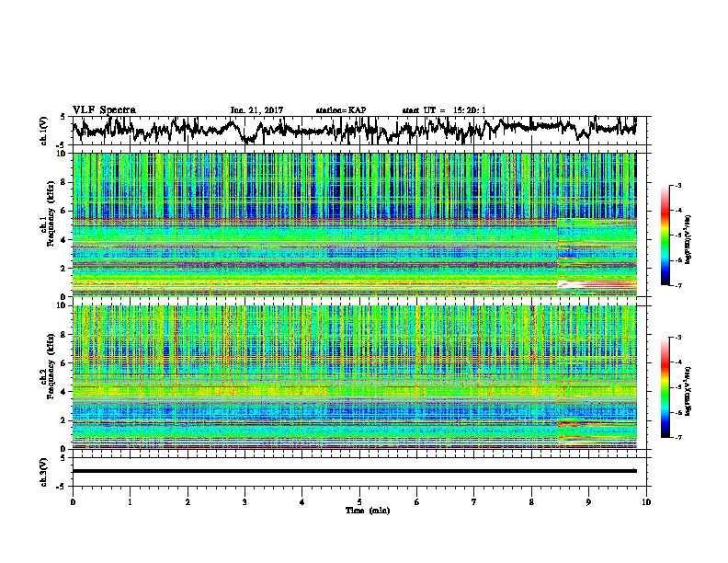Click the '-7' tick on ch.2 colorbar
This screenshot has height=563, width=728.
point(678,438)
